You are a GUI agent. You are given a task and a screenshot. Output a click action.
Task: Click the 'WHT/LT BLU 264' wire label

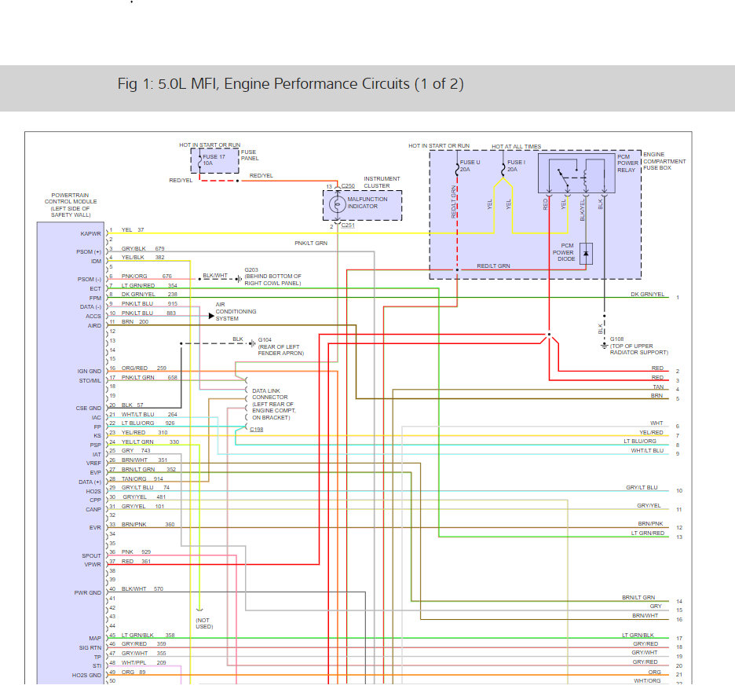point(149,415)
